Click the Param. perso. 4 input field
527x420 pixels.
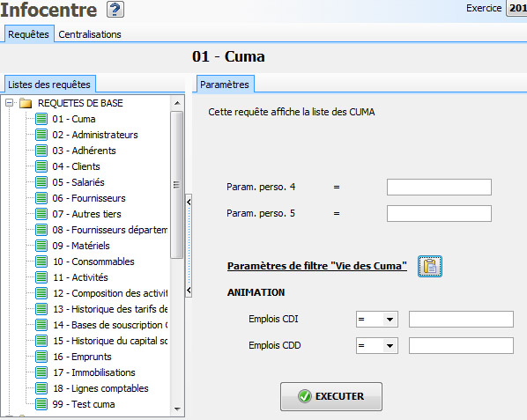tap(439, 187)
